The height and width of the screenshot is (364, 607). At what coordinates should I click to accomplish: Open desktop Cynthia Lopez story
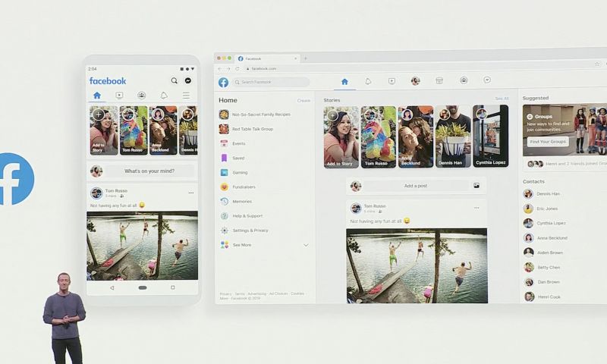tap(490, 136)
